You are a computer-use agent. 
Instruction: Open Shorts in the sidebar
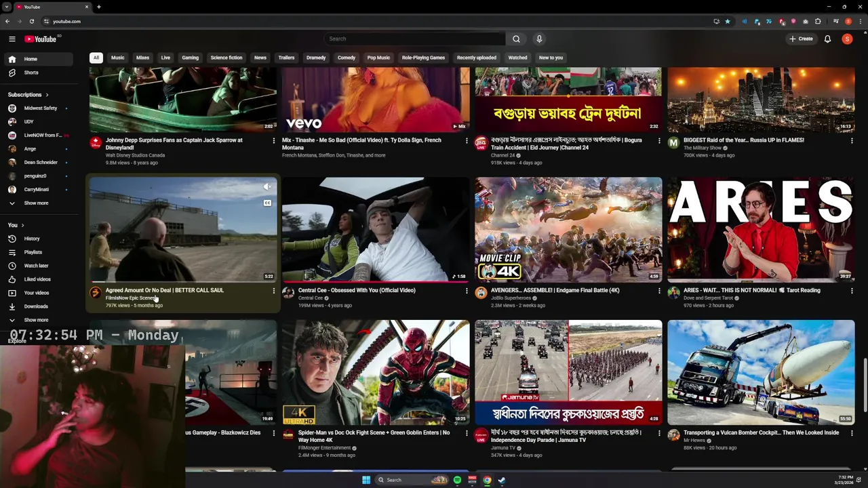tap(39, 73)
